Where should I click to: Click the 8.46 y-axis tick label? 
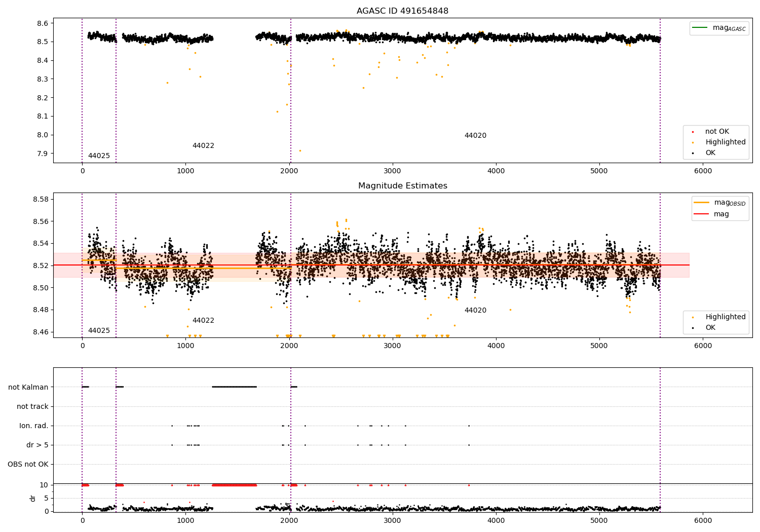click(41, 332)
